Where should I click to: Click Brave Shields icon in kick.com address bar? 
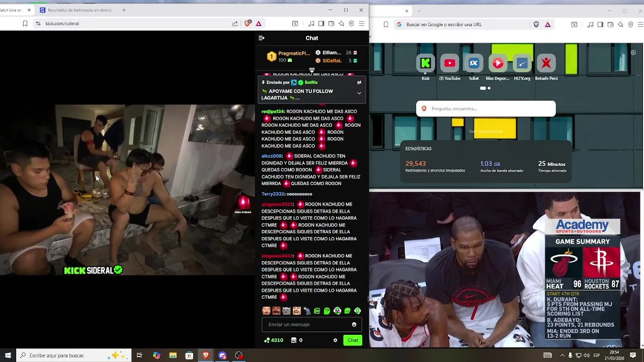[x=248, y=24]
